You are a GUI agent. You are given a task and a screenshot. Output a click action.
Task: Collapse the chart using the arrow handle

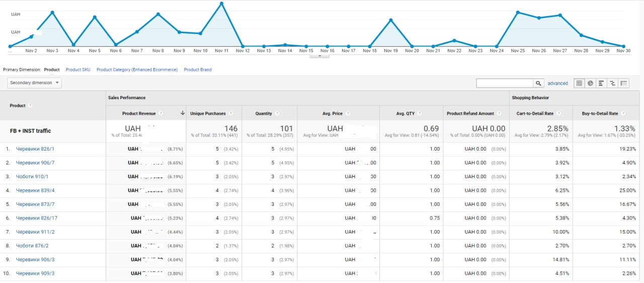click(319, 56)
